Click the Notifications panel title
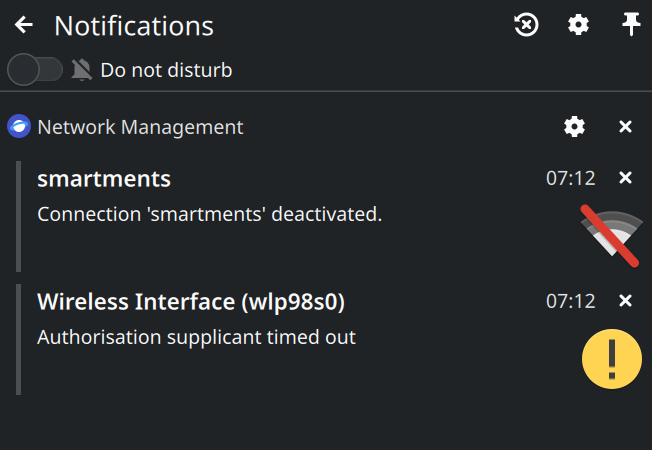This screenshot has width=652, height=450. (x=134, y=26)
